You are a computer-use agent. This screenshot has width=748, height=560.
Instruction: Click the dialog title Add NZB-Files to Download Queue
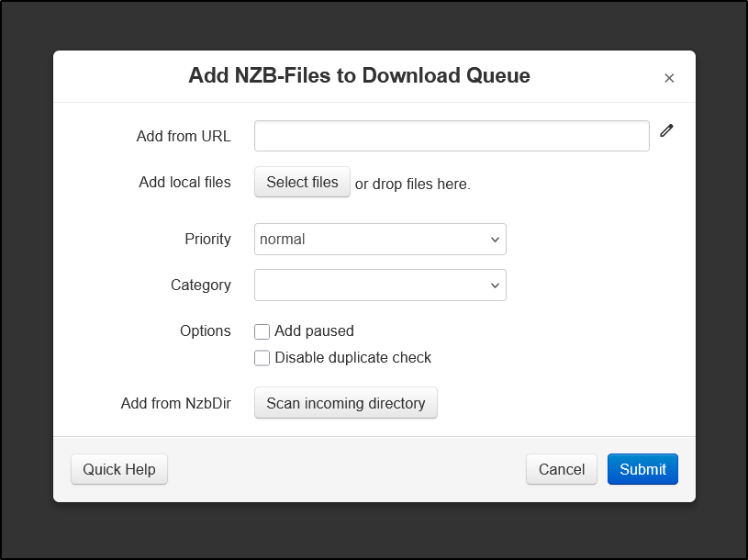pos(359,75)
